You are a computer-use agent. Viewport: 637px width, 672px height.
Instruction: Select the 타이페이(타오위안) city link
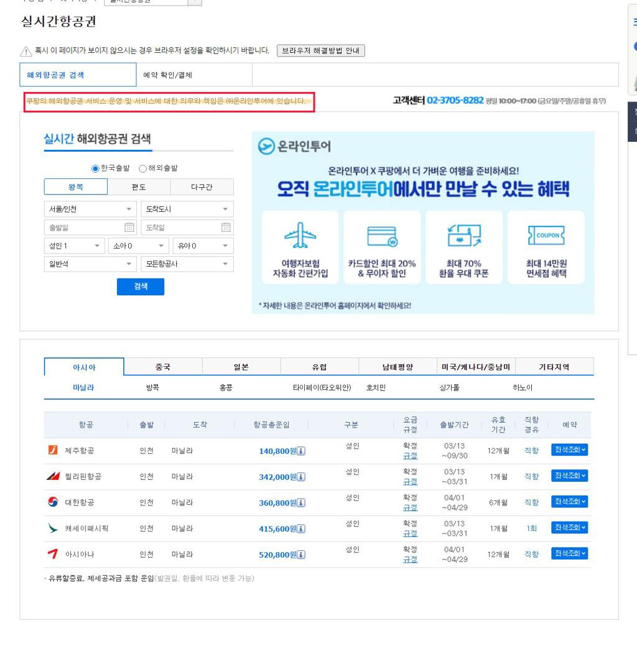coord(322,387)
